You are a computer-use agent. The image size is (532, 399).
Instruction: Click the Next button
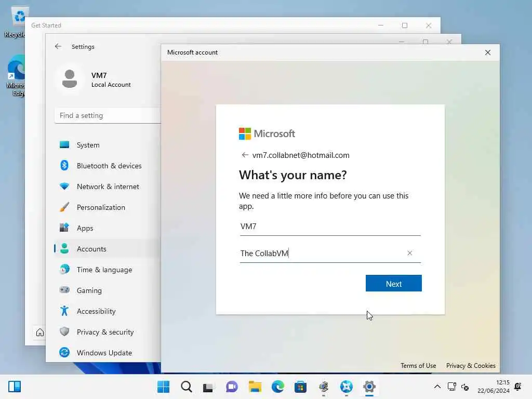pos(394,283)
